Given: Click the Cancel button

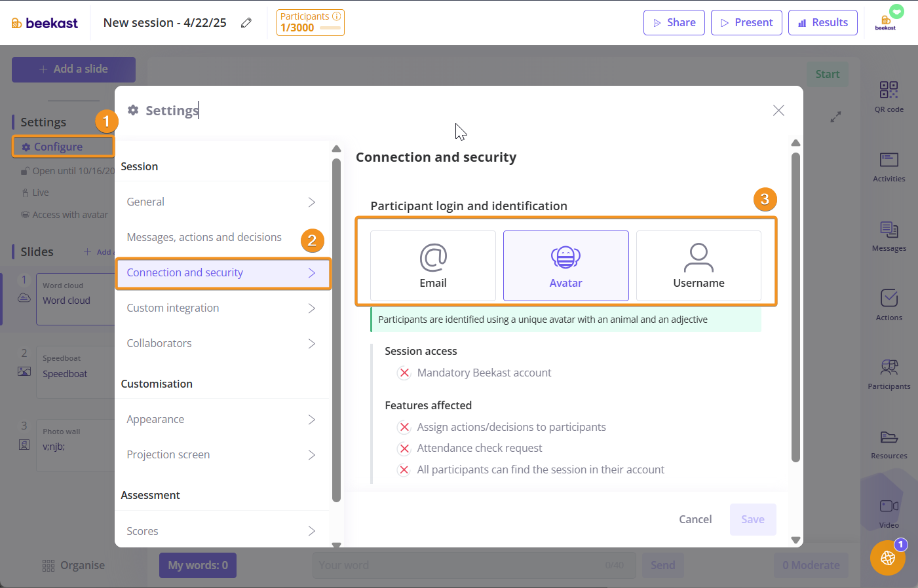Looking at the screenshot, I should (x=695, y=519).
